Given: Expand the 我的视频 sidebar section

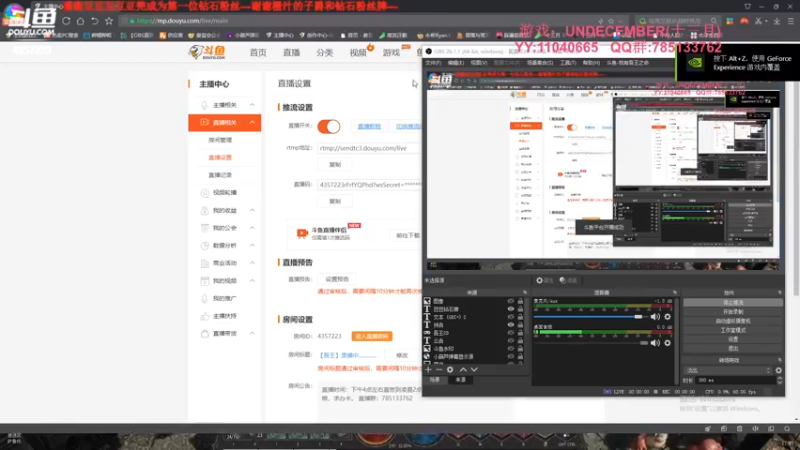Looking at the screenshot, I should click(252, 281).
